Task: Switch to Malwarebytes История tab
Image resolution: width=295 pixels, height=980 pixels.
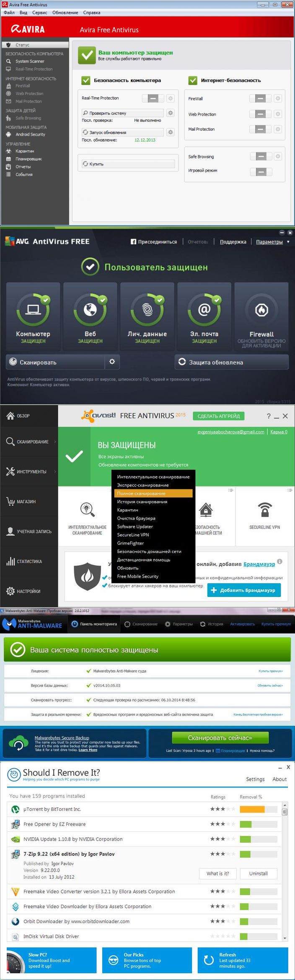Action: tap(212, 624)
